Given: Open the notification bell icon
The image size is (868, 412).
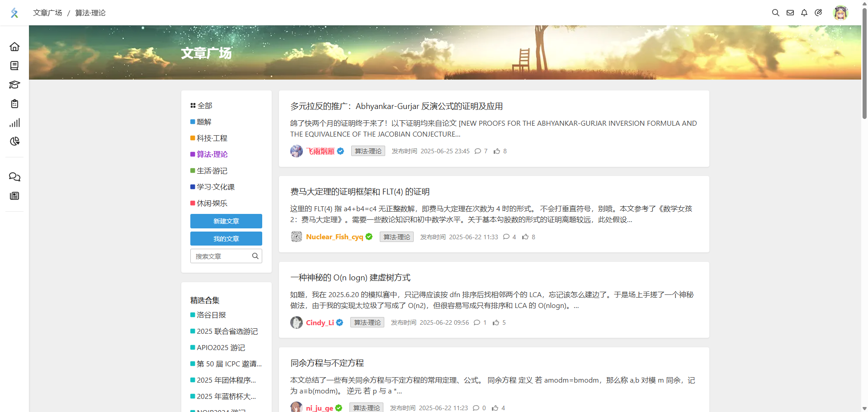Looking at the screenshot, I should [804, 13].
